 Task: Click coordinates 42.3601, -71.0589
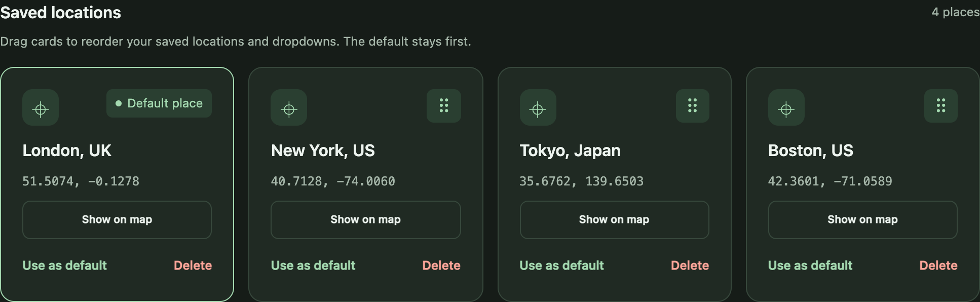pos(830,181)
